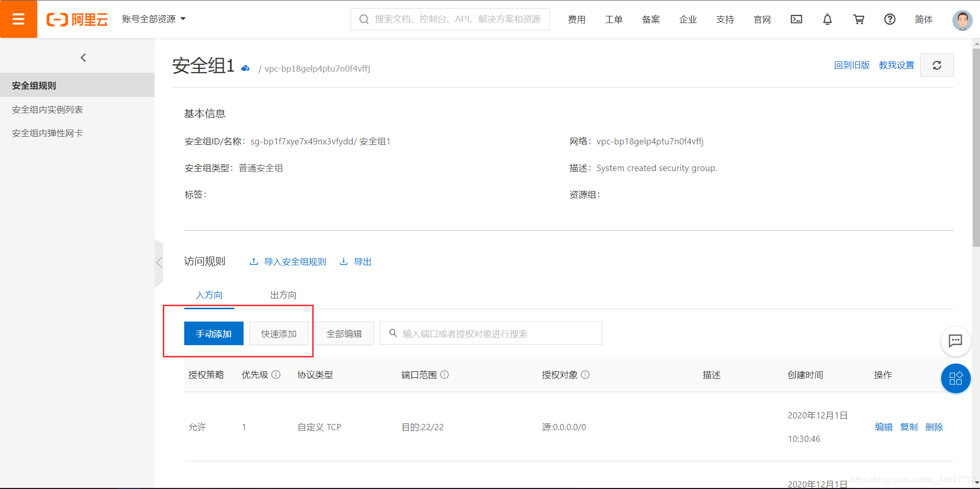Open the 支持 menu
Image resolution: width=980 pixels, height=489 pixels.
[725, 19]
